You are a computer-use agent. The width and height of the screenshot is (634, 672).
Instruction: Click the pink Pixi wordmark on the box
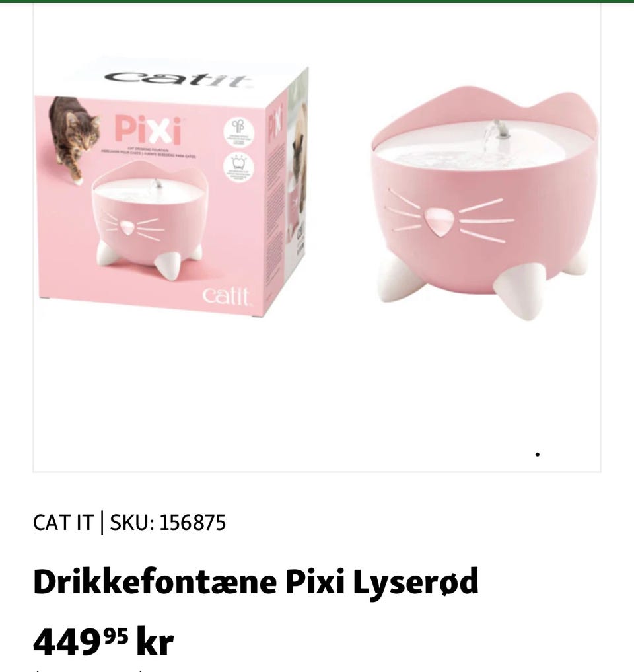coord(148,130)
